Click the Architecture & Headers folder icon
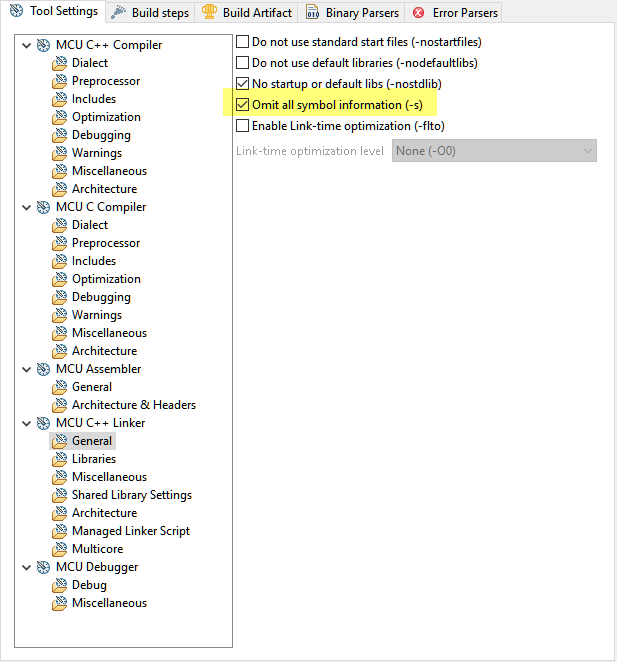 [60, 405]
